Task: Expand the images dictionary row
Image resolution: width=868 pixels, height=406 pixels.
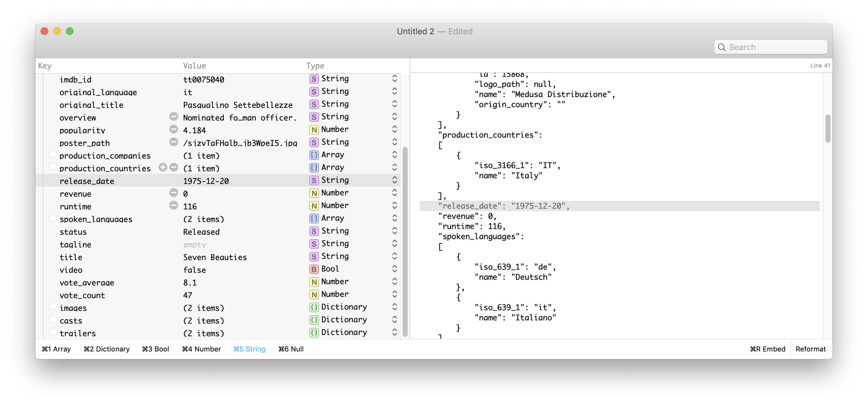Action: click(x=53, y=306)
